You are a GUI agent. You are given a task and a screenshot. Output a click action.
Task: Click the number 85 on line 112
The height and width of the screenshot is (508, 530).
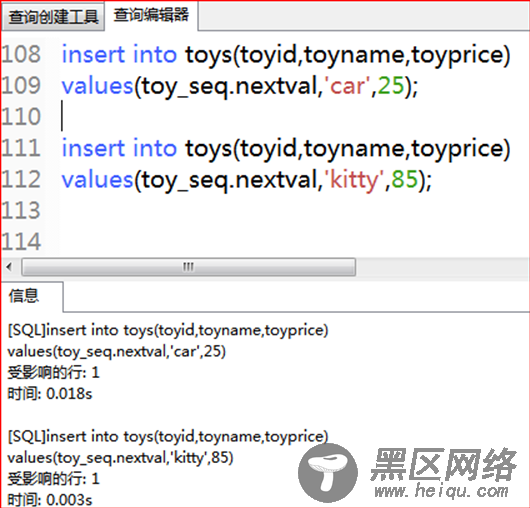point(405,179)
